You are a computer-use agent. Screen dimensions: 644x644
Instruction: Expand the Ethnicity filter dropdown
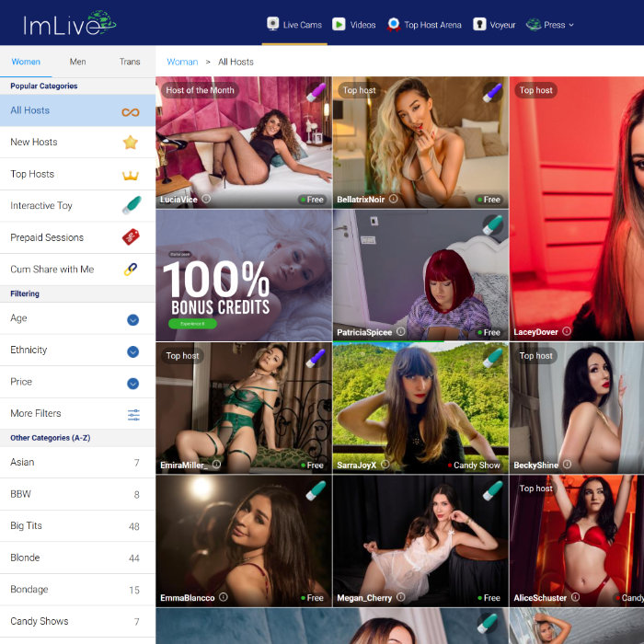(132, 351)
